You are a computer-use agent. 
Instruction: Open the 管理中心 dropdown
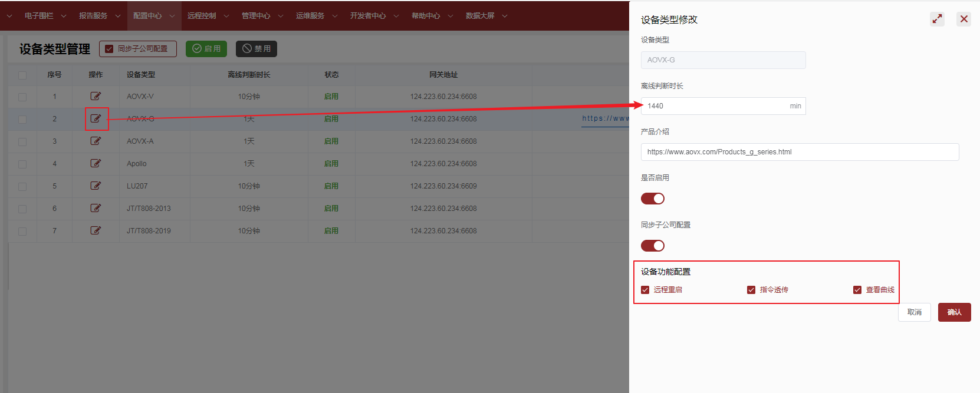tap(262, 16)
